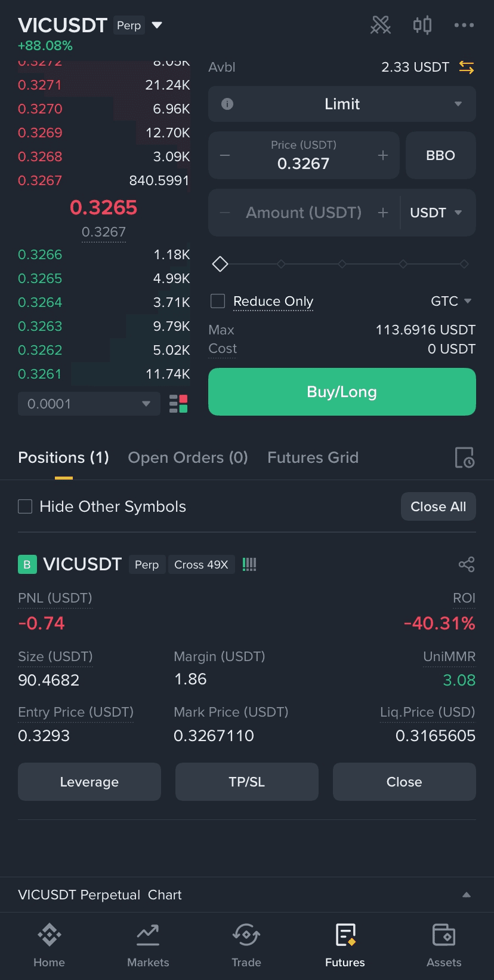Tap the Limit order info icon
This screenshot has height=980, width=494.
pyautogui.click(x=227, y=104)
